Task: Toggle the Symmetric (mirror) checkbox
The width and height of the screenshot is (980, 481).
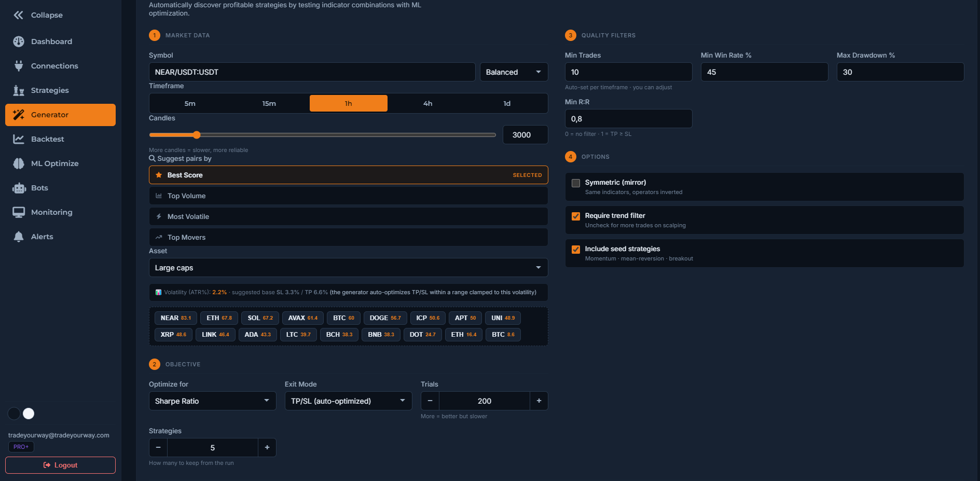Action: (x=576, y=183)
